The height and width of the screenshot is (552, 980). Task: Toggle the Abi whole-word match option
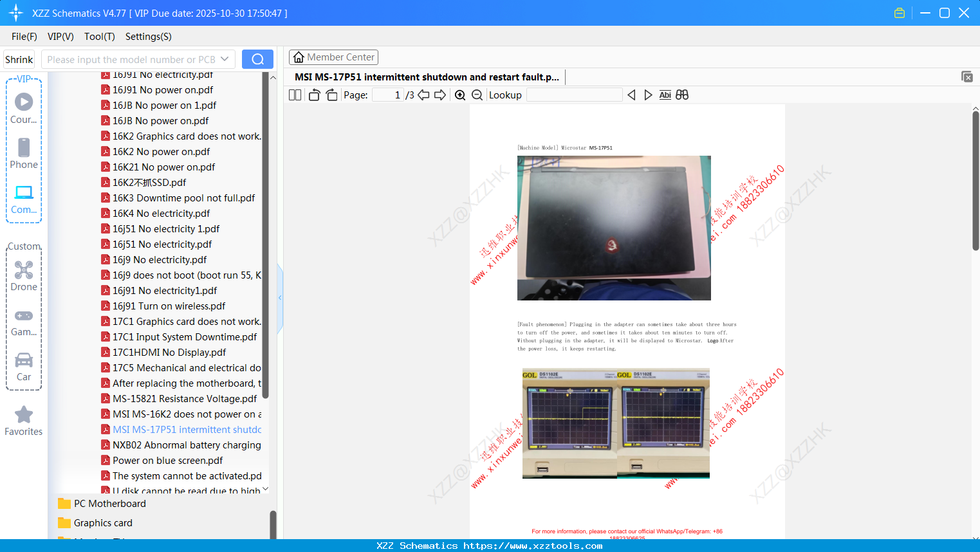pos(665,95)
